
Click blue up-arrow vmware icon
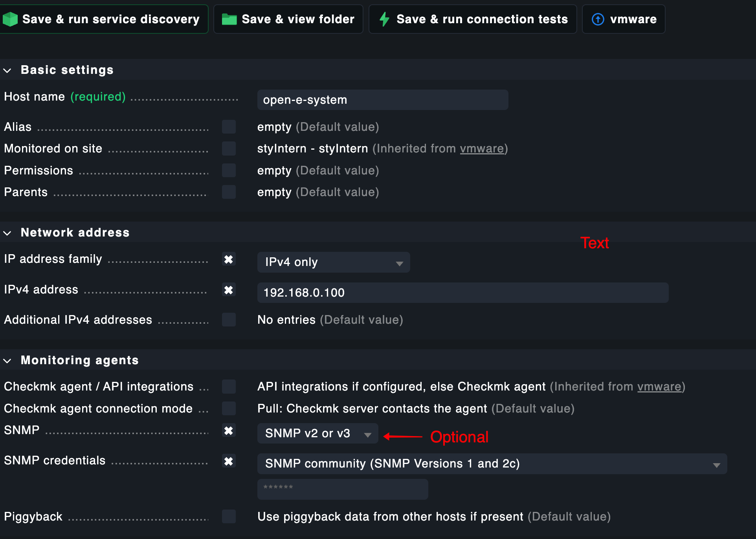598,19
